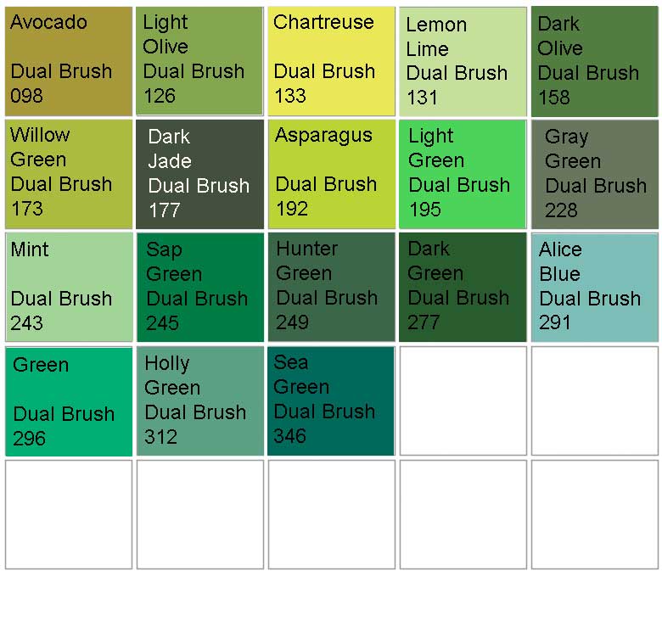Click the Sea Green 346 swatch
The height and width of the screenshot is (644, 662).
tap(332, 401)
